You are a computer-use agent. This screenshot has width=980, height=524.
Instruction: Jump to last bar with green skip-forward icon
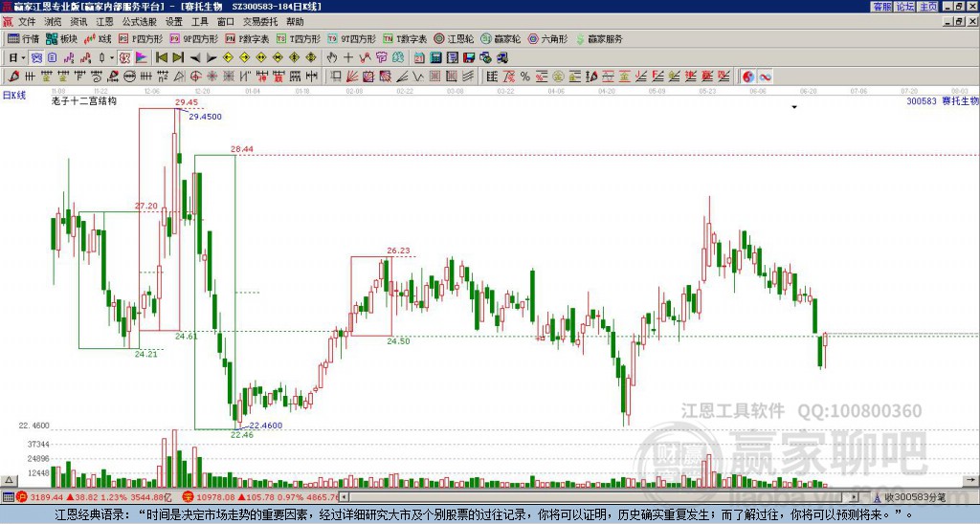click(178, 58)
